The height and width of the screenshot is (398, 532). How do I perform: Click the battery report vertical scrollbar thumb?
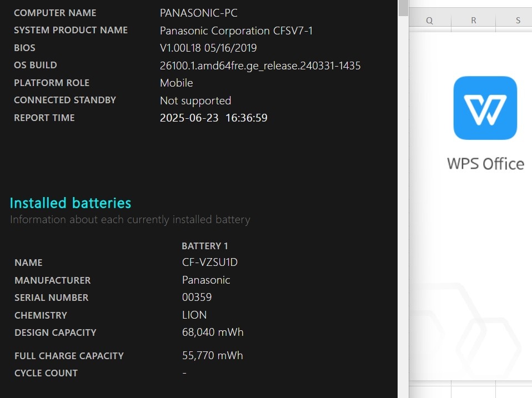(x=403, y=8)
